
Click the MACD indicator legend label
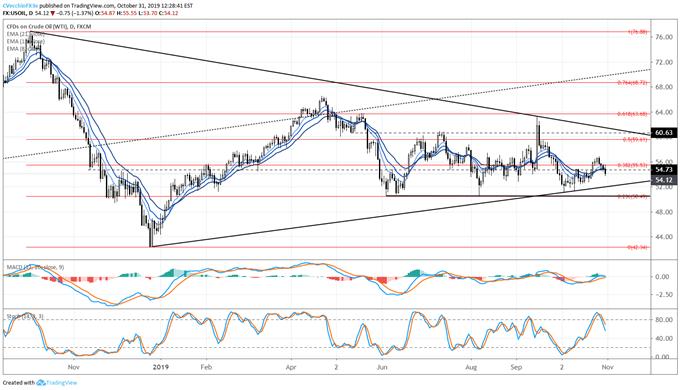(x=35, y=267)
